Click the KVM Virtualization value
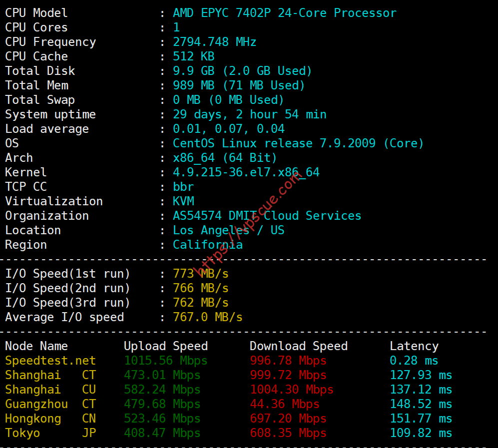 [183, 201]
